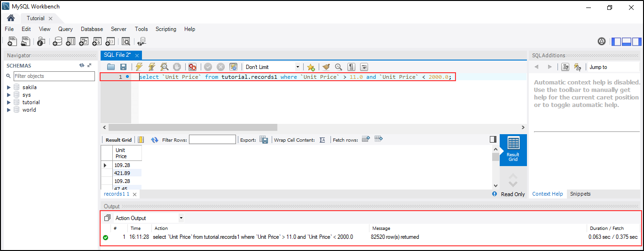Viewport: 644px width, 251px height.
Task: Close the Tutorial connection tab
Action: pyautogui.click(x=50, y=18)
